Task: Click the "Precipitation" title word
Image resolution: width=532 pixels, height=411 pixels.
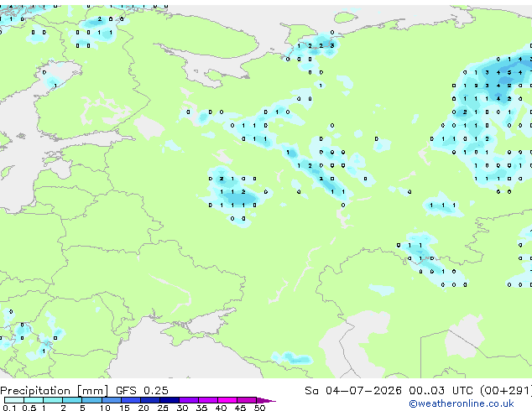Action: tap(35, 391)
